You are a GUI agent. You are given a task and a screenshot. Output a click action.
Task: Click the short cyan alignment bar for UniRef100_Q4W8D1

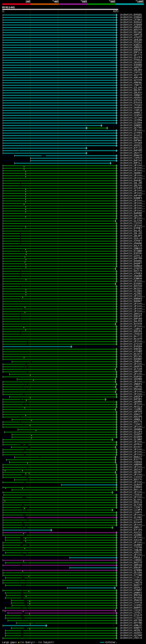click(52, 125)
